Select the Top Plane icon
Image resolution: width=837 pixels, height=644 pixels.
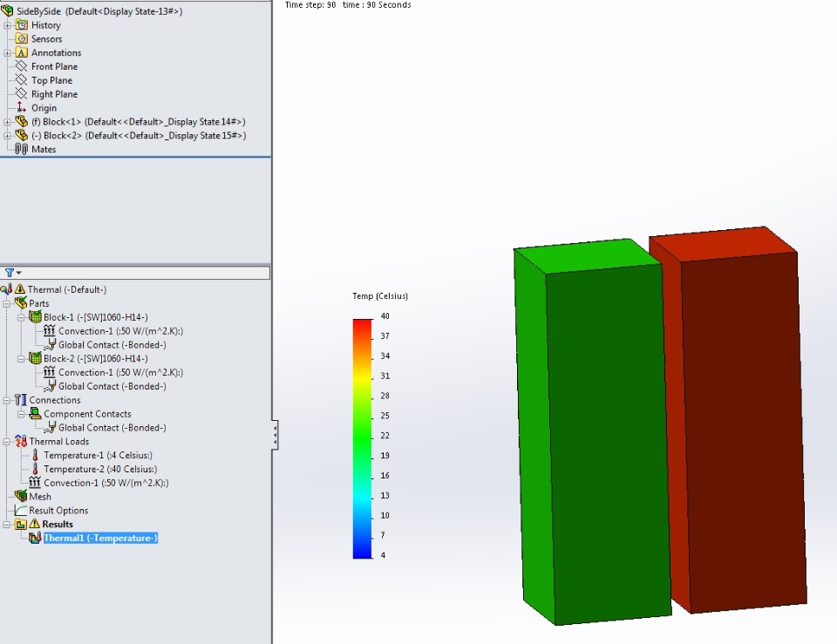pos(21,80)
